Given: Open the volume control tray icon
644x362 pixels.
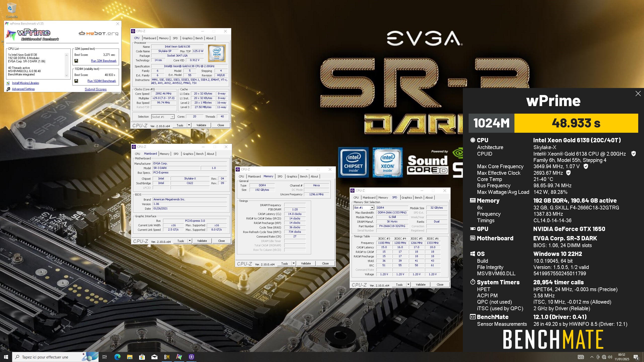Looking at the screenshot, I should 610,357.
